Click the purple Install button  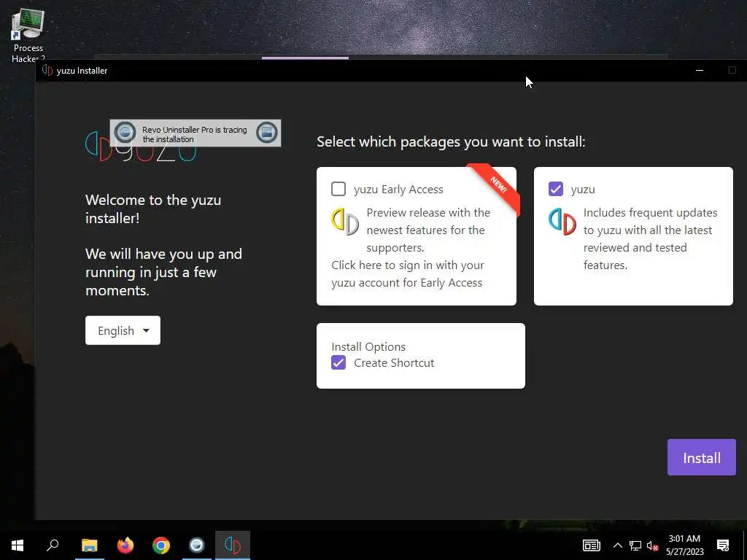pyautogui.click(x=701, y=457)
